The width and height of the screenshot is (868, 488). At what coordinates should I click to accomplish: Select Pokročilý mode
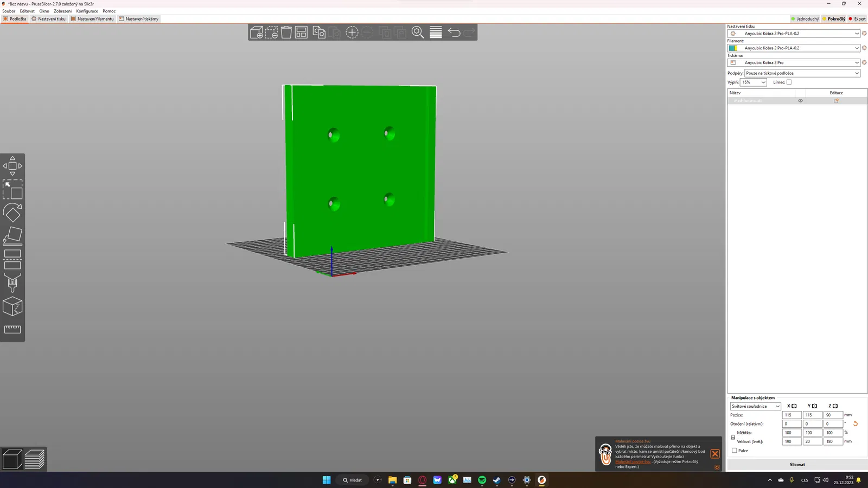[833, 19]
